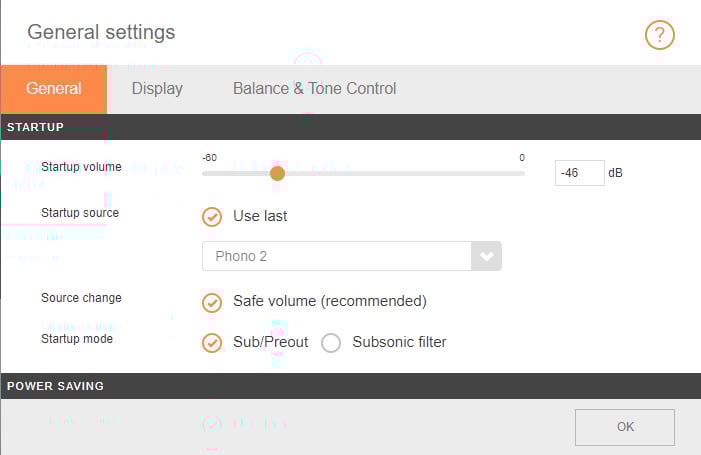The width and height of the screenshot is (701, 455).
Task: Switch to the General tab
Action: point(54,89)
